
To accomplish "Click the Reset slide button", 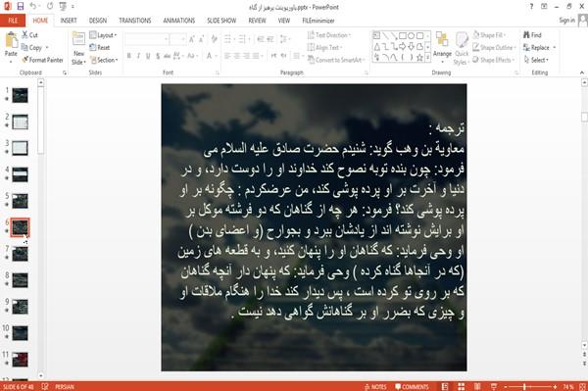I will coord(100,48).
